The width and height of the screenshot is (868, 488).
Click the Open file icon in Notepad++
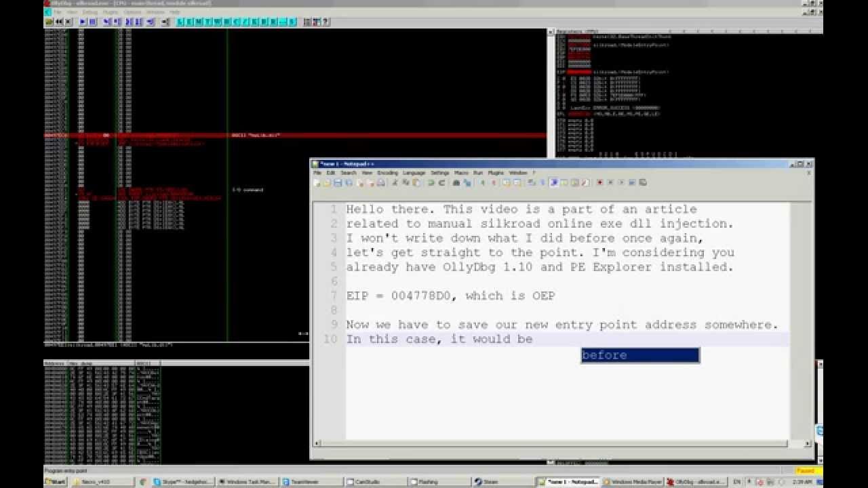[328, 183]
